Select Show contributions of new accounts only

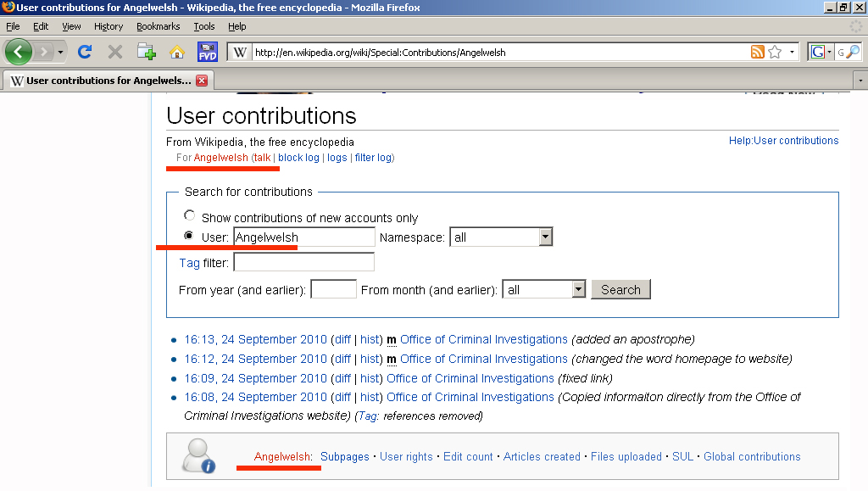(189, 215)
